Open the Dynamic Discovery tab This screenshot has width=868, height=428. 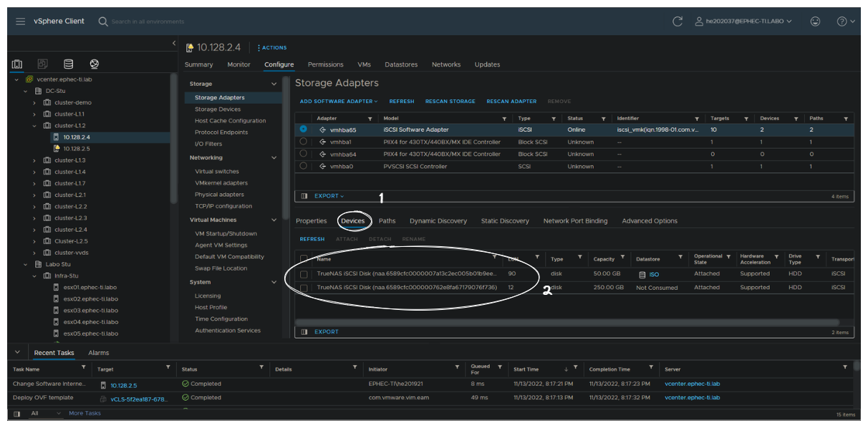coord(438,221)
